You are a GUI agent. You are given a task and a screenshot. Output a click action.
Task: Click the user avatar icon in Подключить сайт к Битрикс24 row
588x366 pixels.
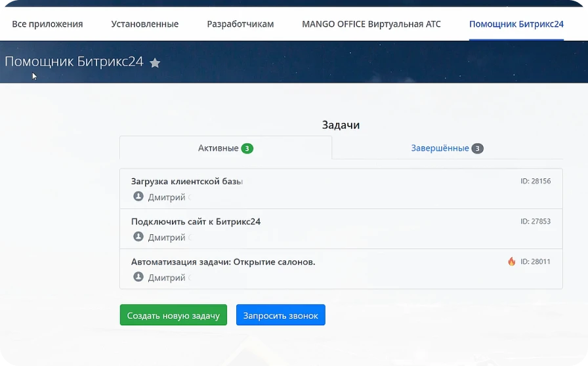click(x=138, y=237)
